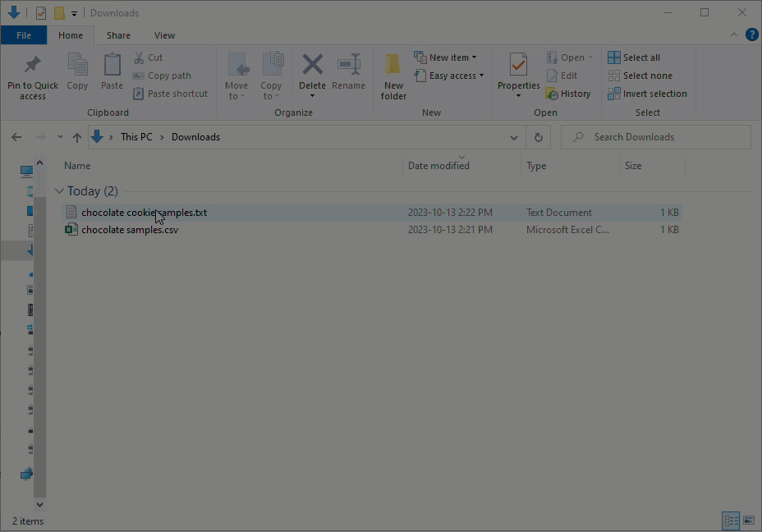Sort by the Date modified column header
Screen dimensions: 762x532
[x=438, y=166]
